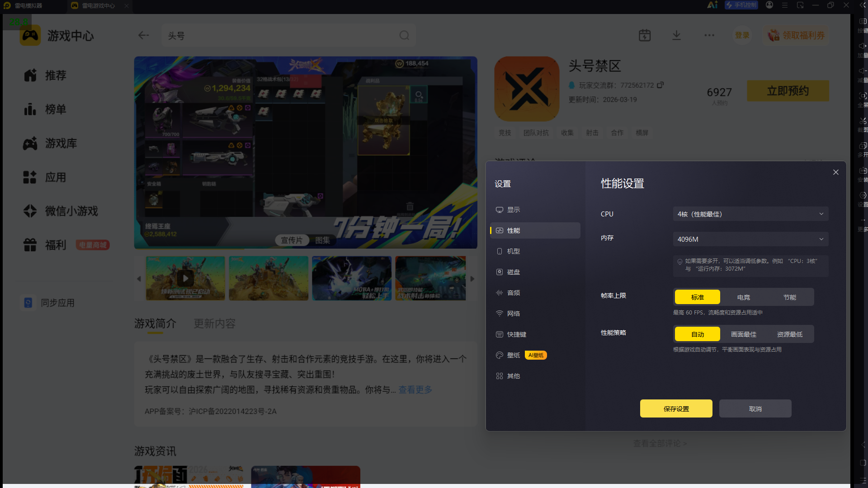868x488 pixels.
Task: Choose 资源最低 performance strategy
Action: (x=790, y=334)
